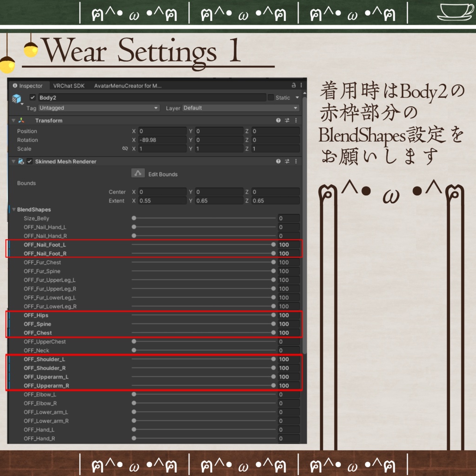The image size is (476, 476).
Task: Click the OFF_Hand_R blendshape label
Action: coord(39,438)
